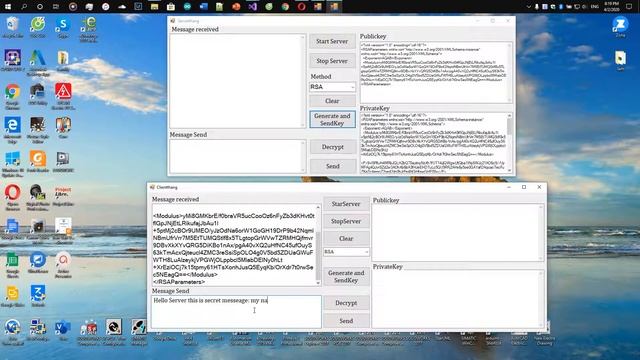This screenshot has height=360, width=640.
Task: Open File Explorer icon in taskbar
Action: (x=154, y=7)
